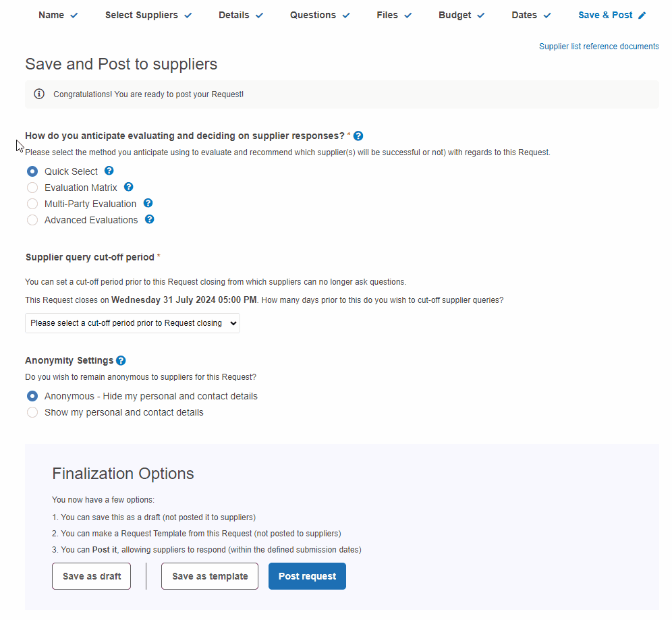Screen dimensions: 672x620
Task: Open the cut-off period dropdown
Action: tap(132, 323)
